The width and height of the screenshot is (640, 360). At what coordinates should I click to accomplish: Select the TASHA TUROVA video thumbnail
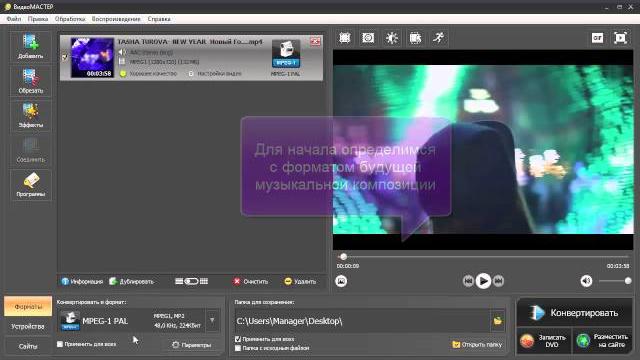point(92,58)
